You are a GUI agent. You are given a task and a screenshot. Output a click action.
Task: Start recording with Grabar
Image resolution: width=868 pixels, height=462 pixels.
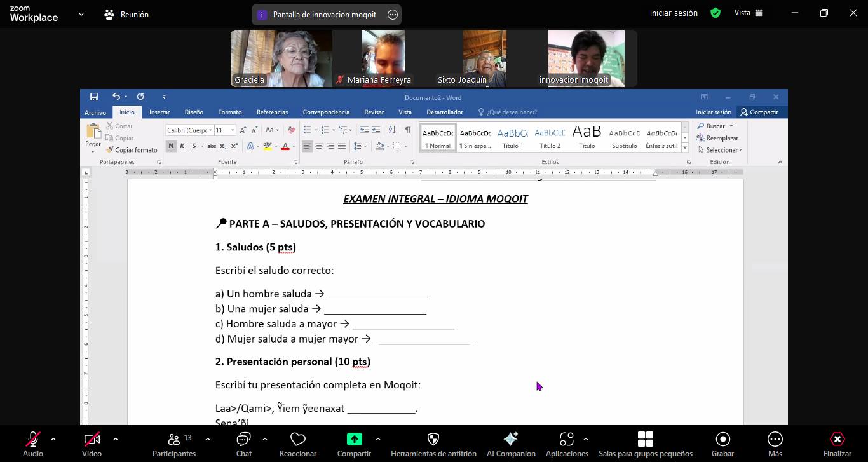pos(722,440)
